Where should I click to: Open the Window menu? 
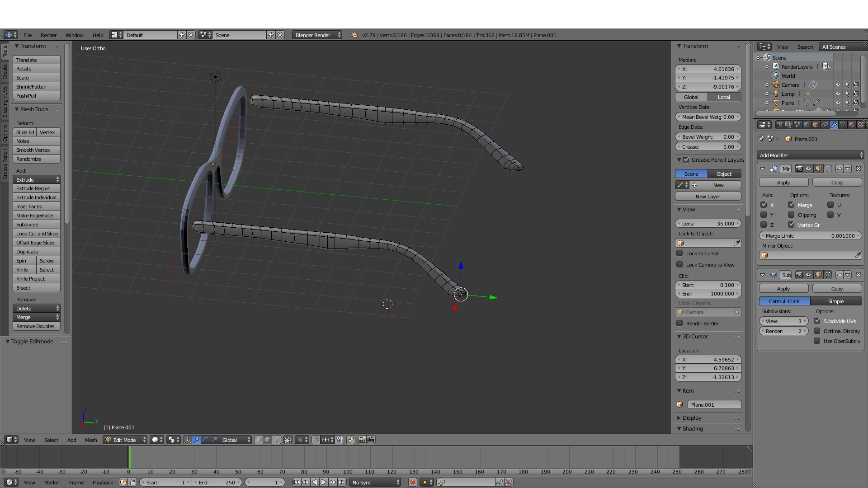click(74, 35)
